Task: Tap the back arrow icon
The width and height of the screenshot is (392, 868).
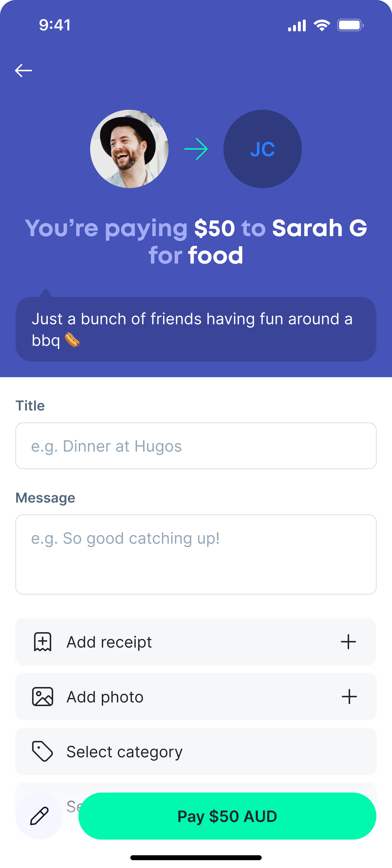Action: (x=24, y=71)
